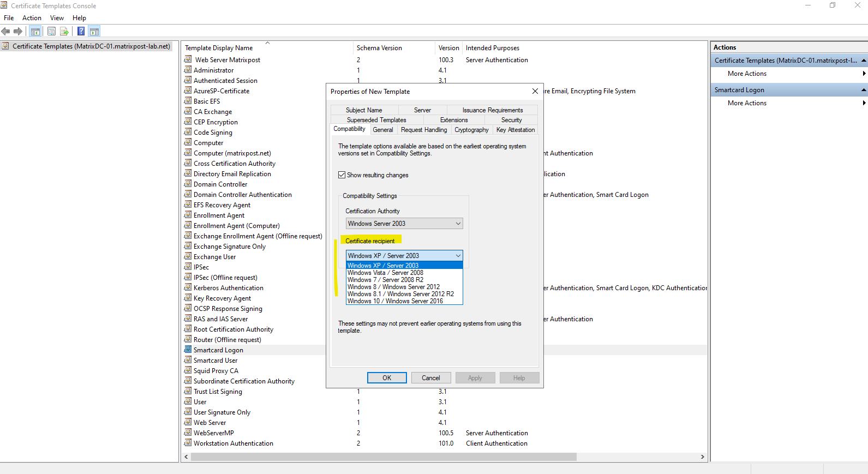Image resolution: width=868 pixels, height=474 pixels.
Task: Open Properties via the toolbar icon
Action: point(51,32)
